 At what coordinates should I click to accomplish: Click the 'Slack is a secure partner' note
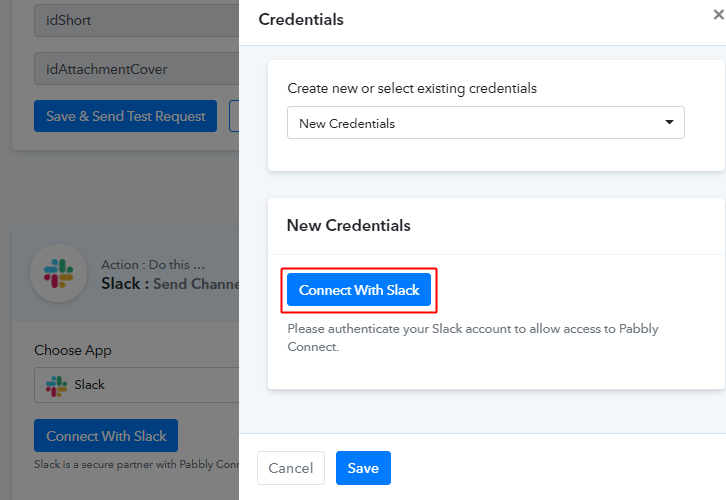[x=137, y=464]
